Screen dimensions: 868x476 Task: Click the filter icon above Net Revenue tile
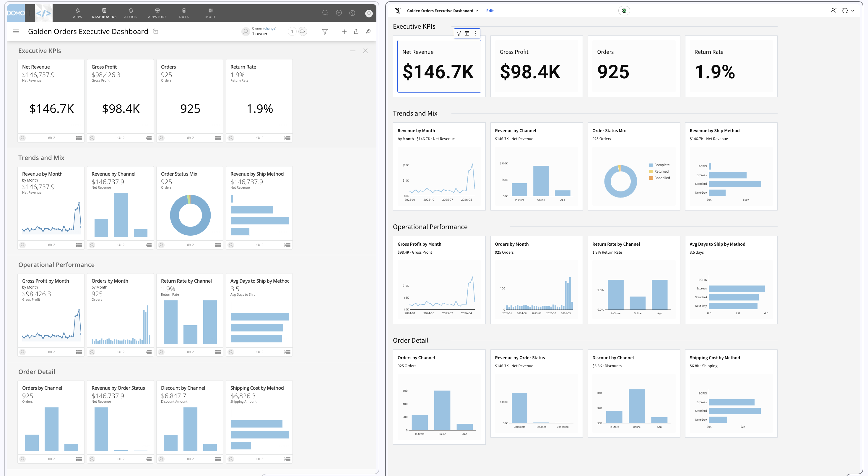click(459, 33)
